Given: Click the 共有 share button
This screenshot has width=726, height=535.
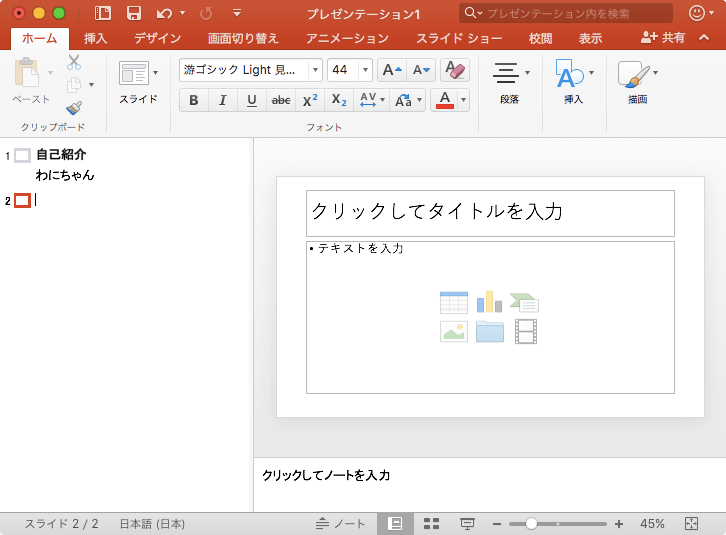Looking at the screenshot, I should click(x=664, y=38).
